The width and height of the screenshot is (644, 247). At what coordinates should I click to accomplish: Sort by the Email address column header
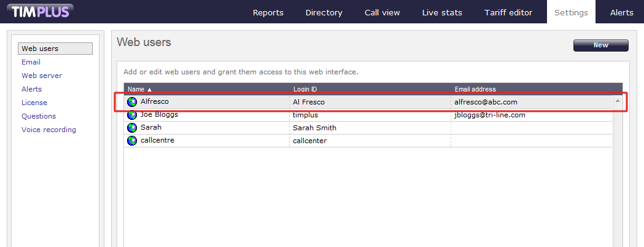(x=475, y=89)
